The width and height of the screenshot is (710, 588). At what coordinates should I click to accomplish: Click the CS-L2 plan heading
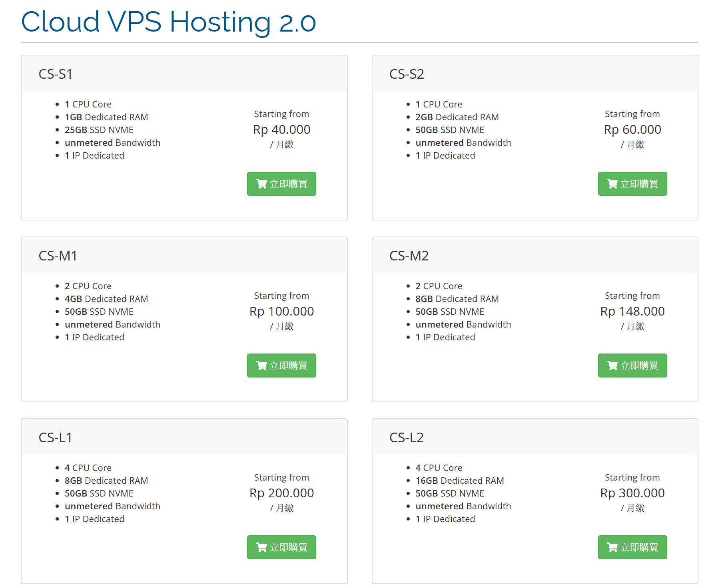tap(407, 438)
